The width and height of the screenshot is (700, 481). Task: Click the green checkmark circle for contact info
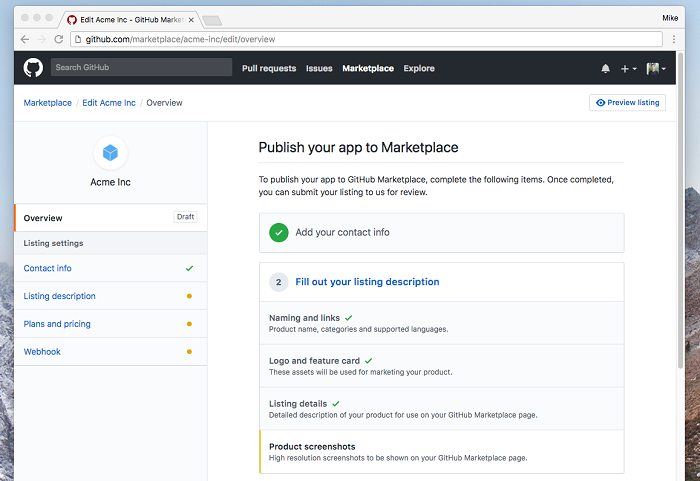pyautogui.click(x=279, y=233)
